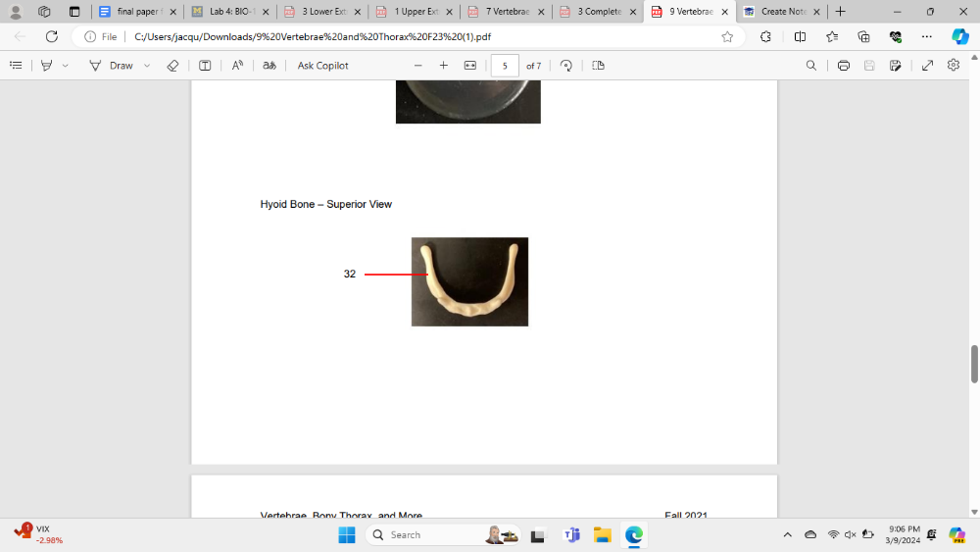Click the Save as icon
This screenshot has width=980, height=552.
pyautogui.click(x=895, y=66)
